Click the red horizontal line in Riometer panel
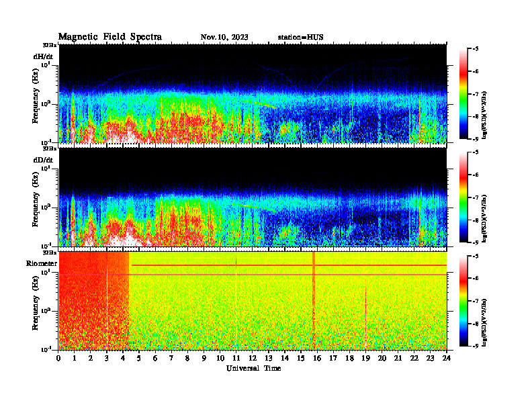The height and width of the screenshot is (411, 532). [x=289, y=265]
